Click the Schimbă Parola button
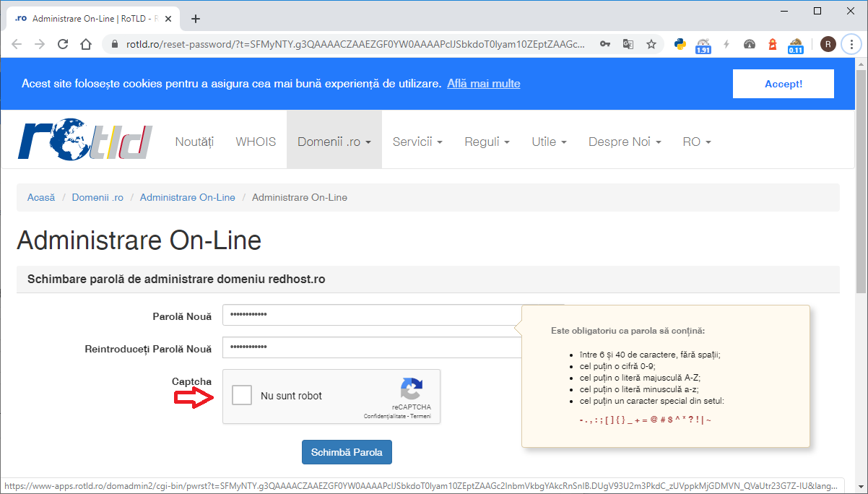Screen dimensions: 868x494 347,452
